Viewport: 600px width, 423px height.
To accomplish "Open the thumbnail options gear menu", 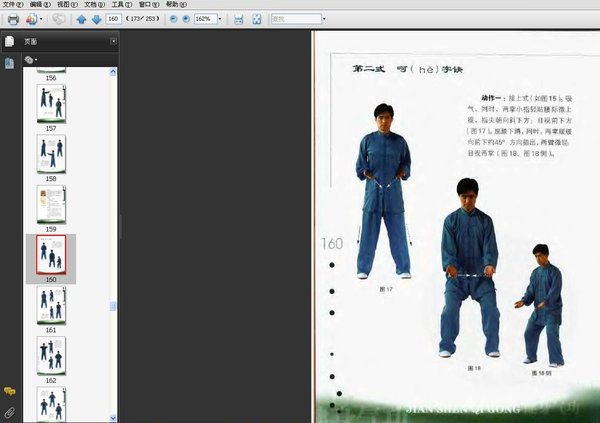I will pyautogui.click(x=31, y=60).
